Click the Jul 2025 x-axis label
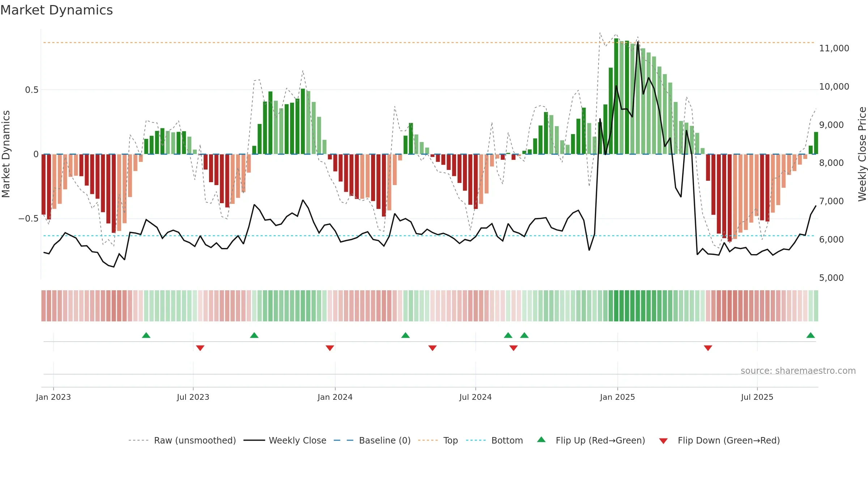 pos(757,397)
